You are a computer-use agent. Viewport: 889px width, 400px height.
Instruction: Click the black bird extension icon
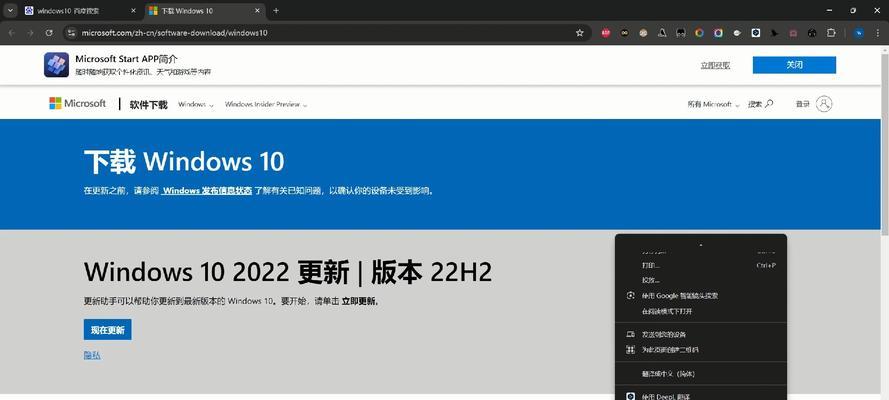[x=774, y=33]
